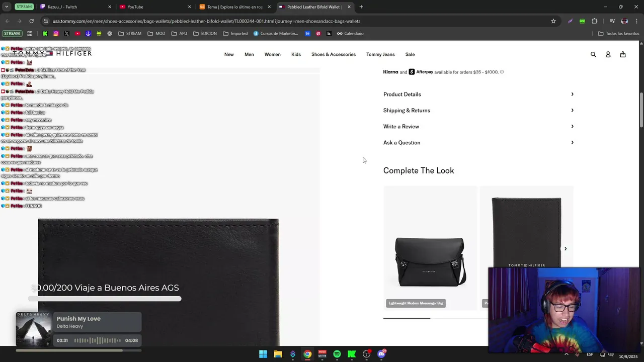Viewport: 644px width, 362px height.
Task: Open OBS Studio from the taskbar
Action: tap(366, 354)
